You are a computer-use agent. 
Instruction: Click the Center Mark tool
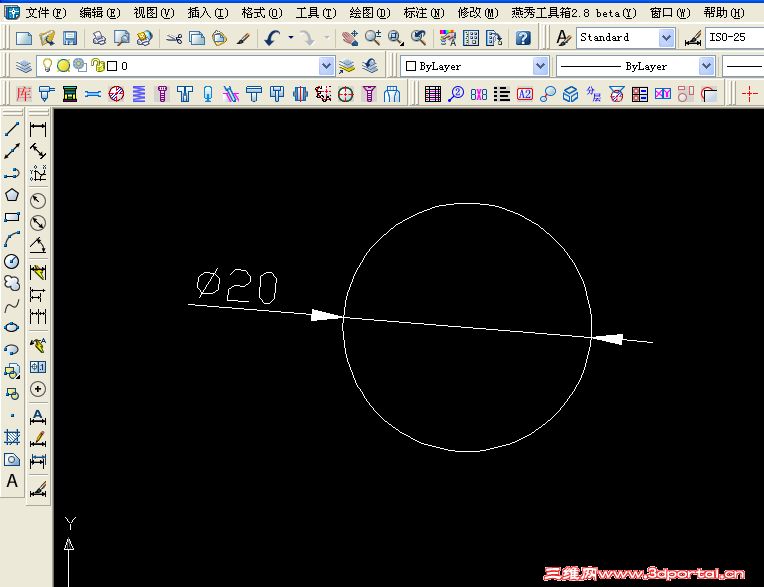click(x=38, y=389)
